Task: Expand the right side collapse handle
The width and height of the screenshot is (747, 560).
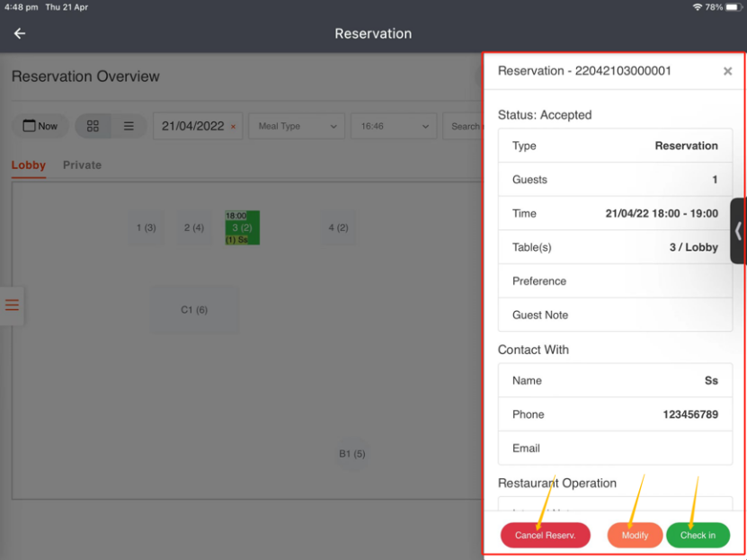Action: (x=738, y=231)
